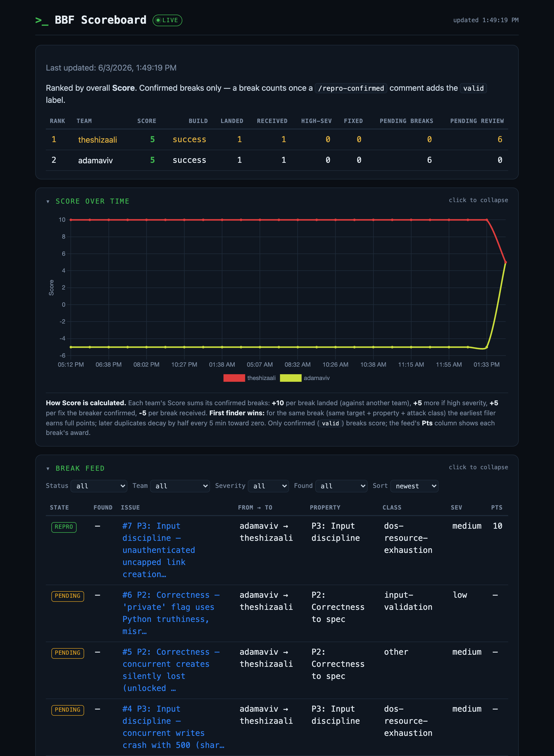Click 'updated 1:49:19 PM' timestamp in header
554x756 pixels.
[x=486, y=20]
